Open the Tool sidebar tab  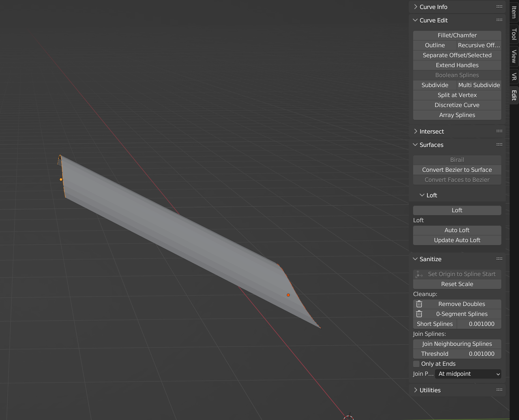pos(514,34)
